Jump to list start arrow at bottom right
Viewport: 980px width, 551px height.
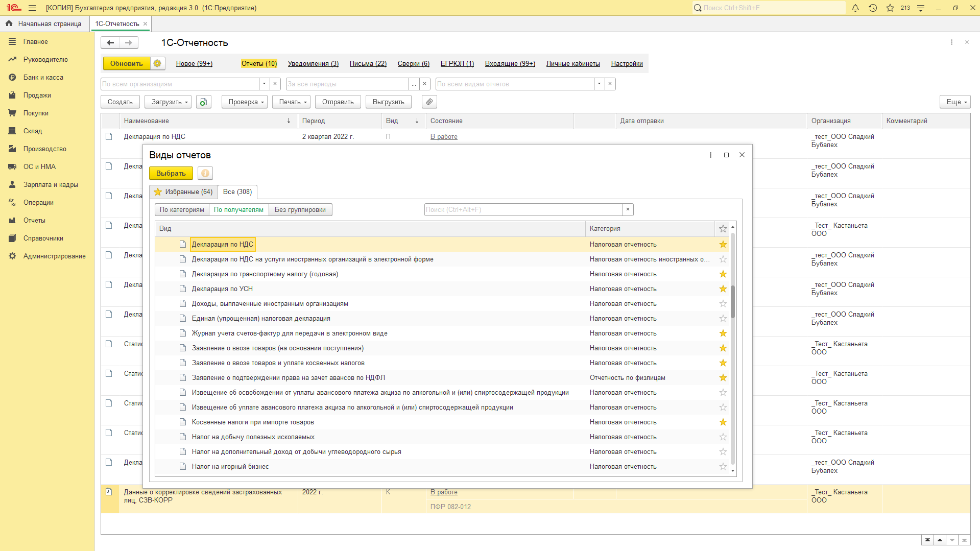928,540
